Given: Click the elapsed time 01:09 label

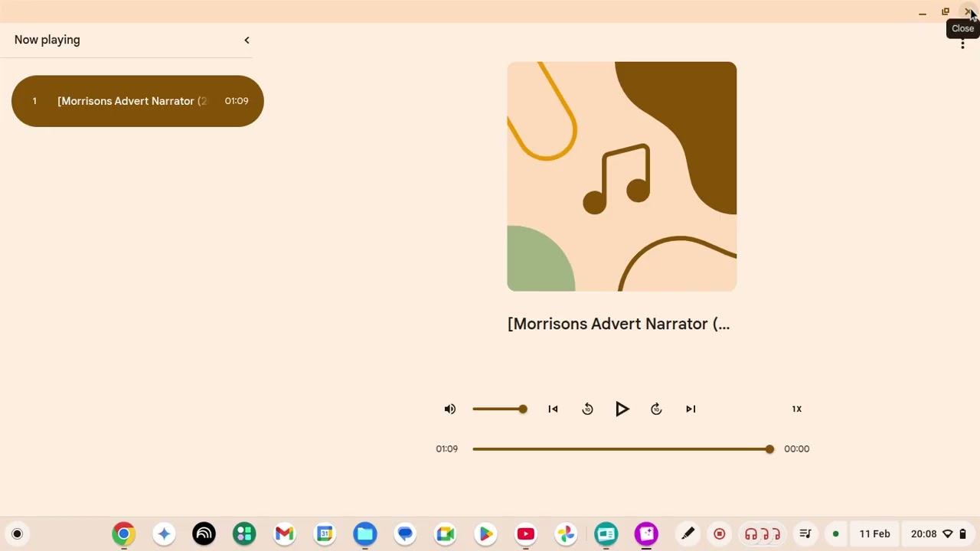Looking at the screenshot, I should pos(447,448).
